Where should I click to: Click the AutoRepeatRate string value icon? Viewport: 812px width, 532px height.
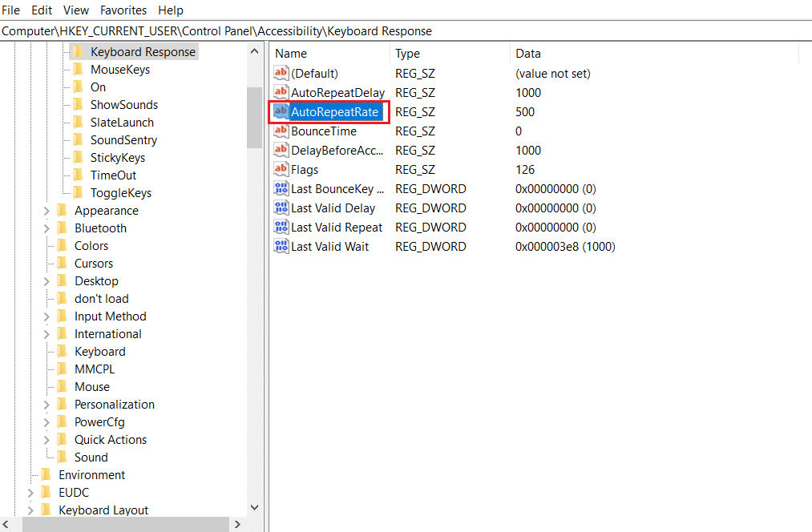281,111
